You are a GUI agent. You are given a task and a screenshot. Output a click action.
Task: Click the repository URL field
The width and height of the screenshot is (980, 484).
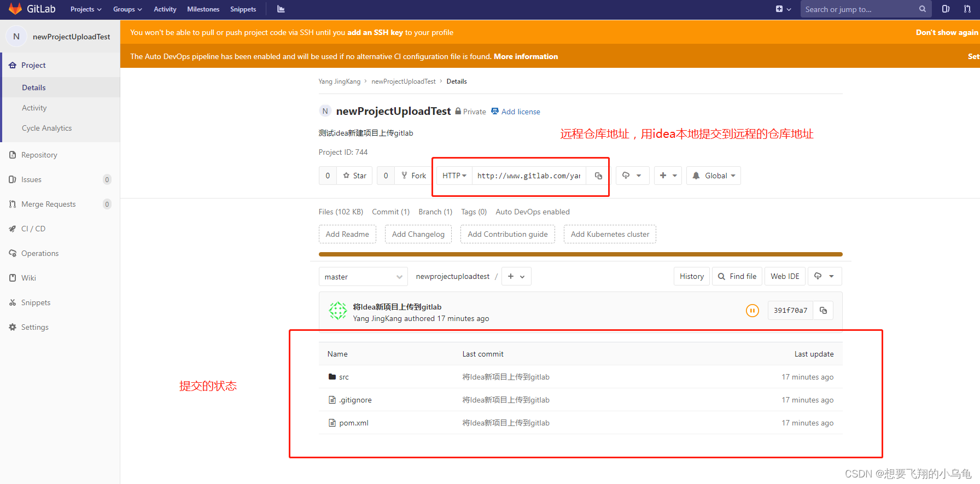pos(529,176)
